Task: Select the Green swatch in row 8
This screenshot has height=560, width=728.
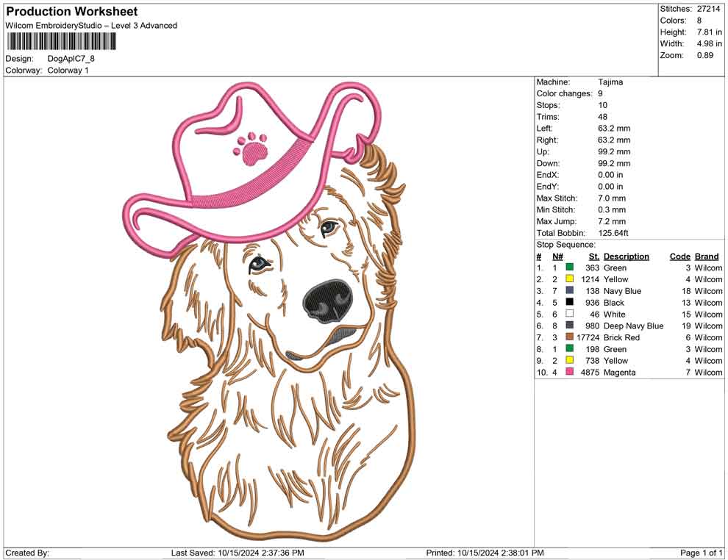Action: [568, 349]
